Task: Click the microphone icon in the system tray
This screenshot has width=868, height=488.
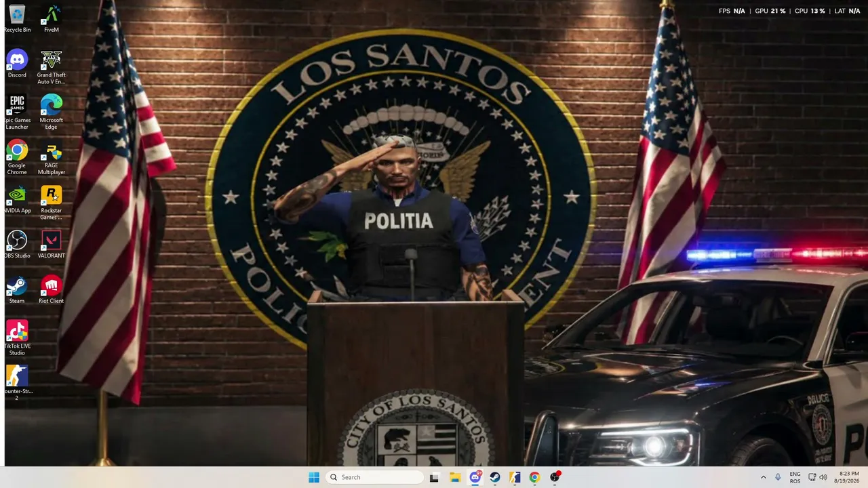Action: point(778,477)
